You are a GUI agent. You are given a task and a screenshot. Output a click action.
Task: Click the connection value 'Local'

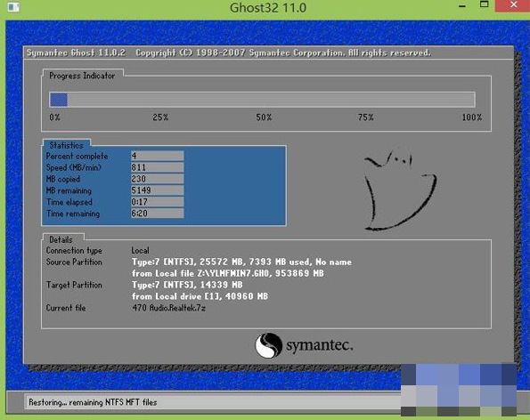click(140, 251)
